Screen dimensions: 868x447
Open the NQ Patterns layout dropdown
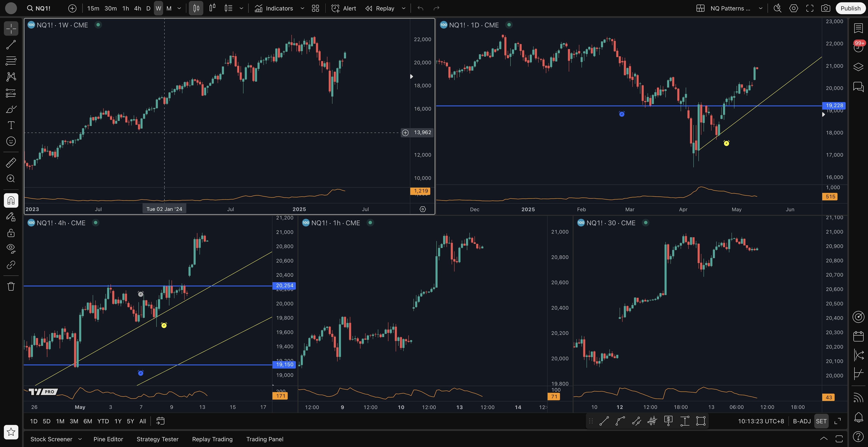[x=760, y=8]
